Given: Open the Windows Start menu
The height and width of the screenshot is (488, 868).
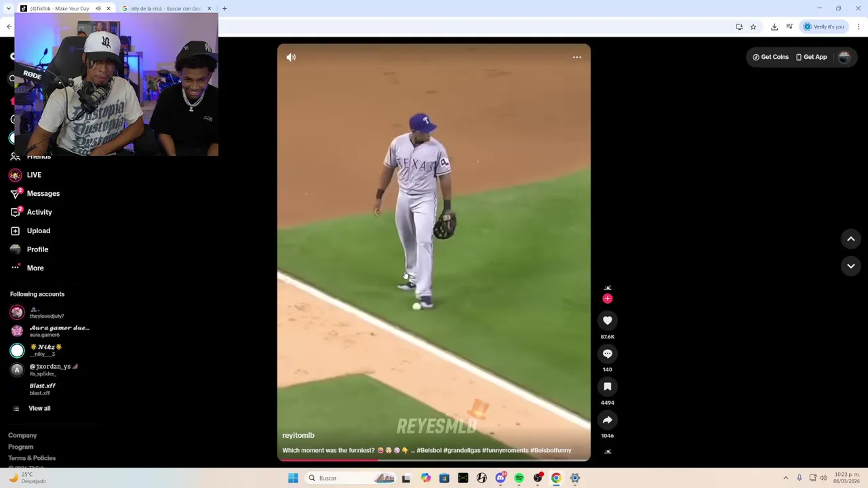Looking at the screenshot, I should [293, 478].
